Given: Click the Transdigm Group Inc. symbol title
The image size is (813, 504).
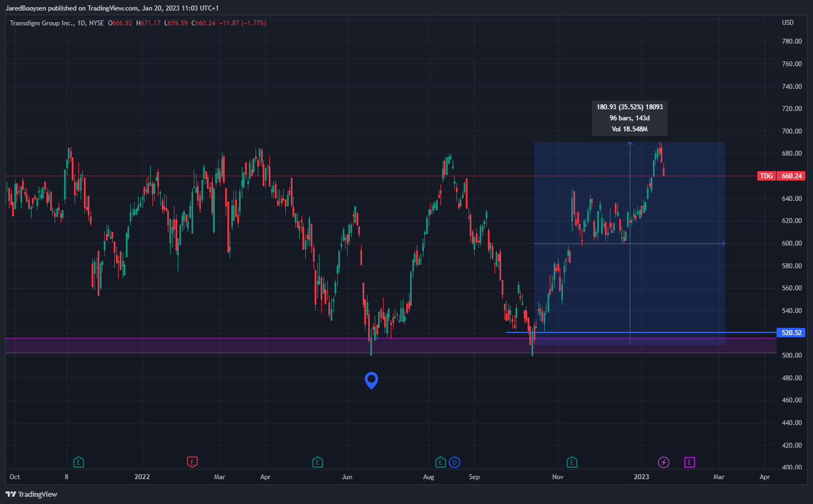Looking at the screenshot, I should (41, 23).
